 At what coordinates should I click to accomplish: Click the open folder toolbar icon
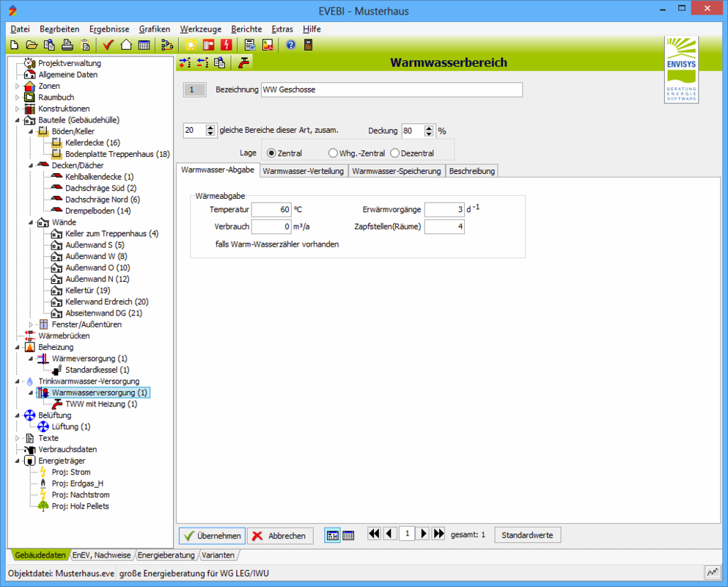[x=32, y=45]
